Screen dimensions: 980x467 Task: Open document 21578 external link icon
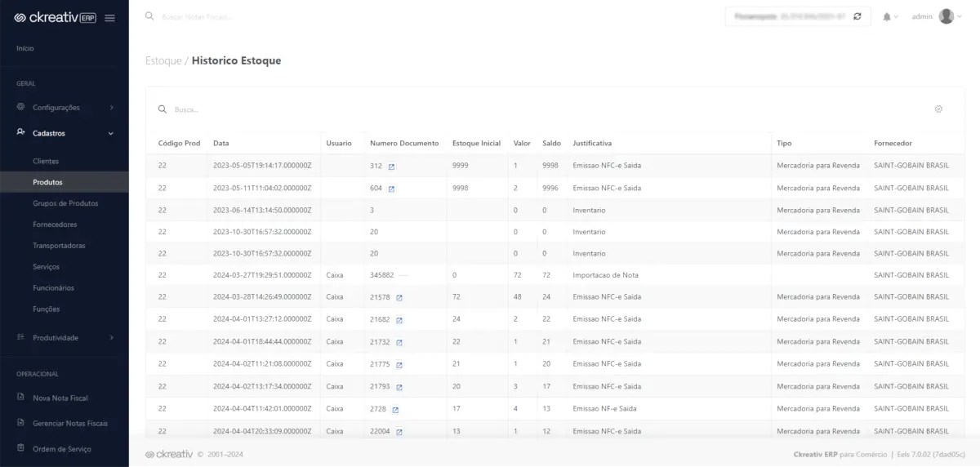coord(399,297)
